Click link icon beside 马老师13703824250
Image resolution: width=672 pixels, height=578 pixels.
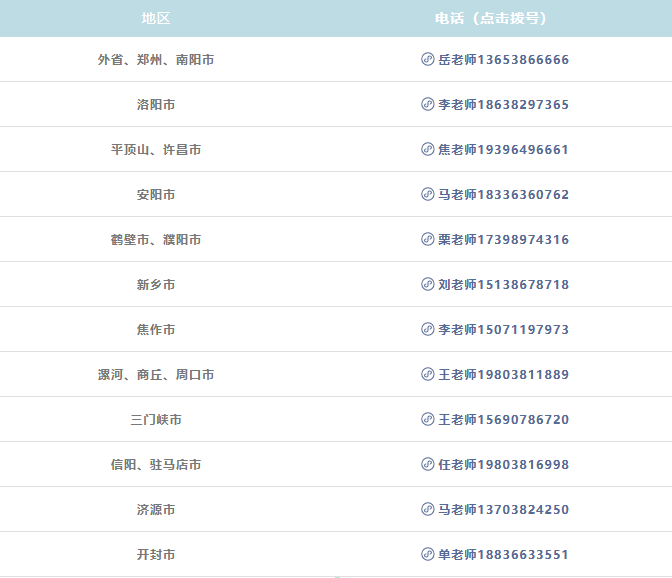click(x=427, y=509)
